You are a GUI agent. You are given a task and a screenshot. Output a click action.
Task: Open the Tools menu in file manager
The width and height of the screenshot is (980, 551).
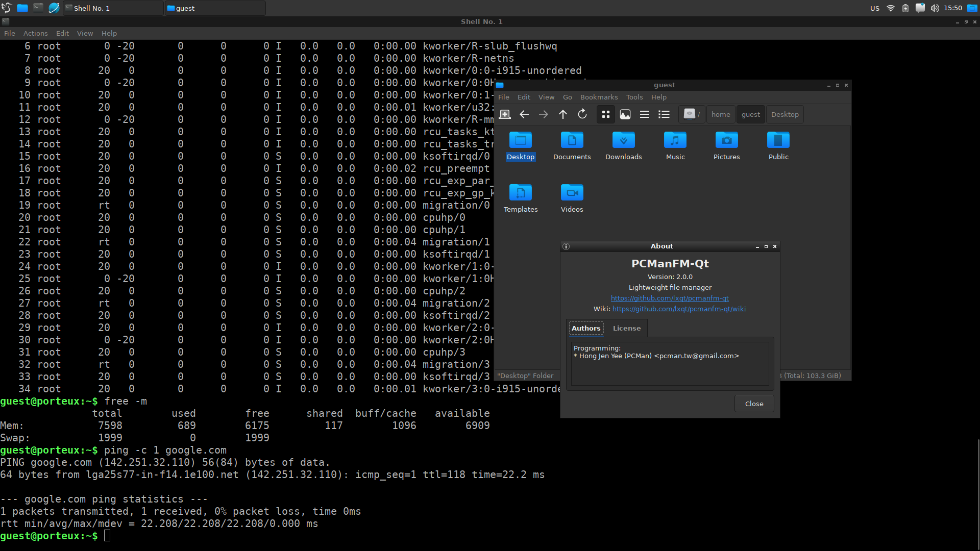[634, 97]
